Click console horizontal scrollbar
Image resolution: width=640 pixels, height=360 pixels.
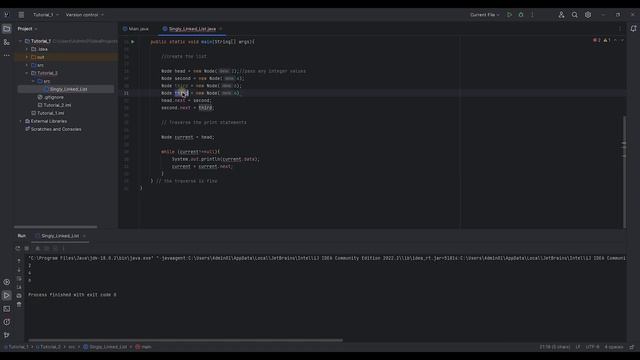[x=185, y=340]
